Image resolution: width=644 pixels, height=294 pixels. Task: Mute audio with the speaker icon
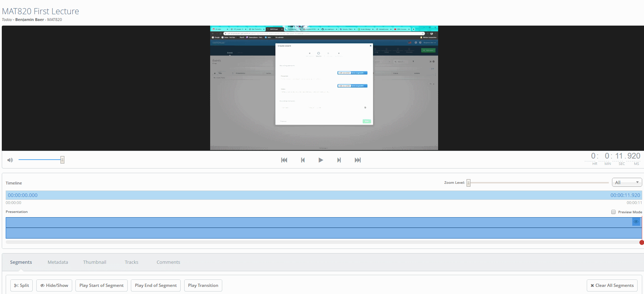pos(10,160)
